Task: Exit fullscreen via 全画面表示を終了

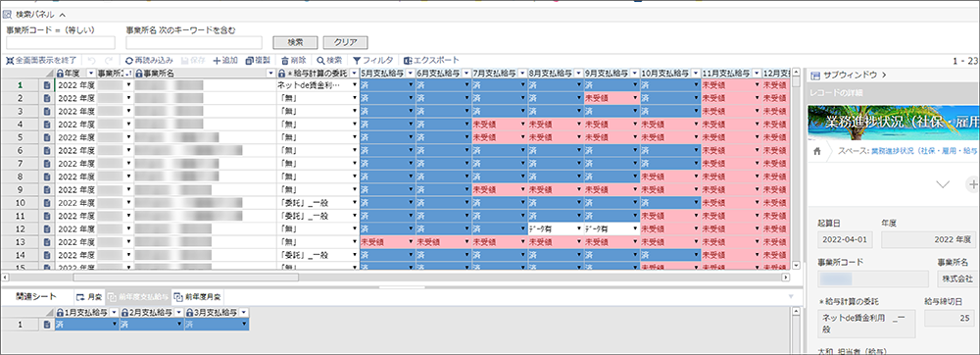Action: tap(41, 61)
